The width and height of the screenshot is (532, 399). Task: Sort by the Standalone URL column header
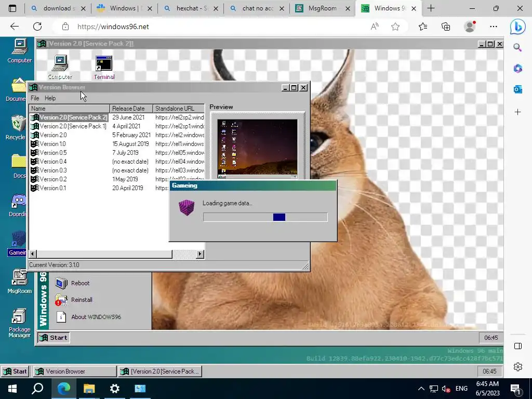coord(179,109)
